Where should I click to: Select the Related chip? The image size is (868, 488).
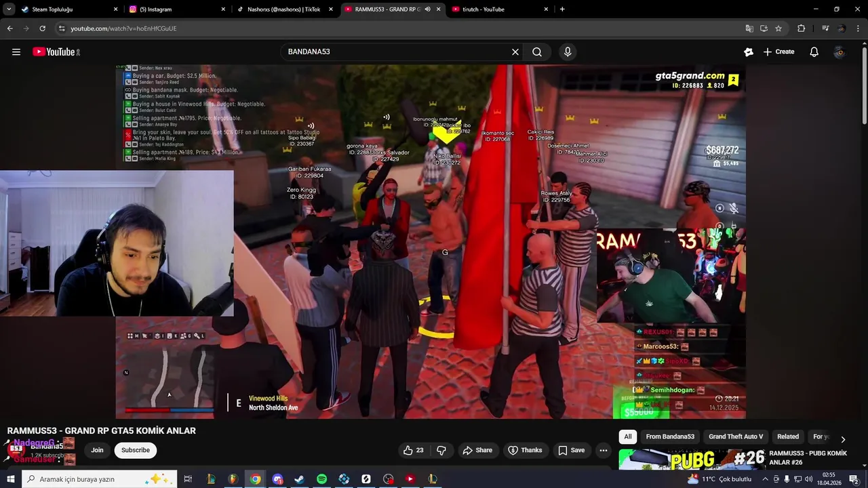coord(788,436)
